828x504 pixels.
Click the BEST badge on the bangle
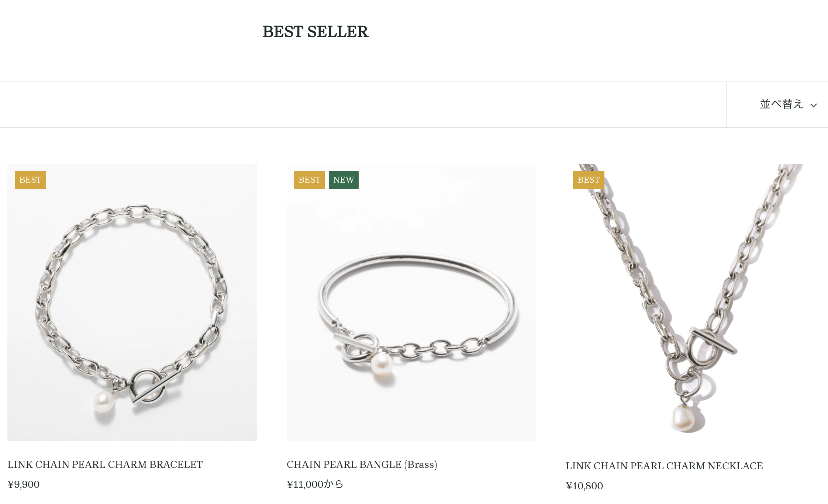tap(309, 180)
